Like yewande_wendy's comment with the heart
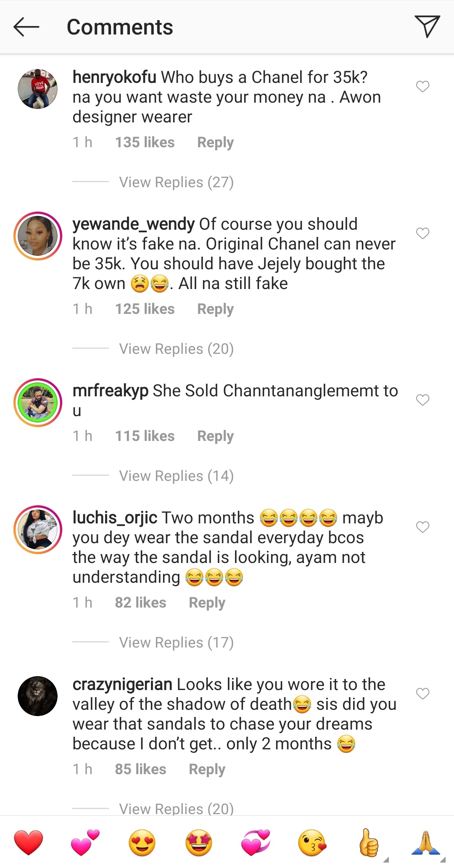The height and width of the screenshot is (868, 454). click(422, 233)
